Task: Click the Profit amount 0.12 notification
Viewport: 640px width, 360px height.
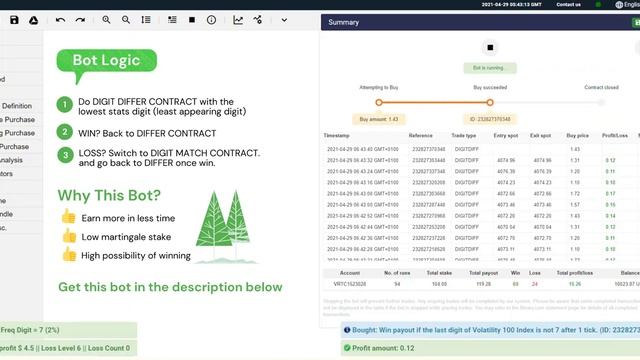Action: tap(491, 348)
